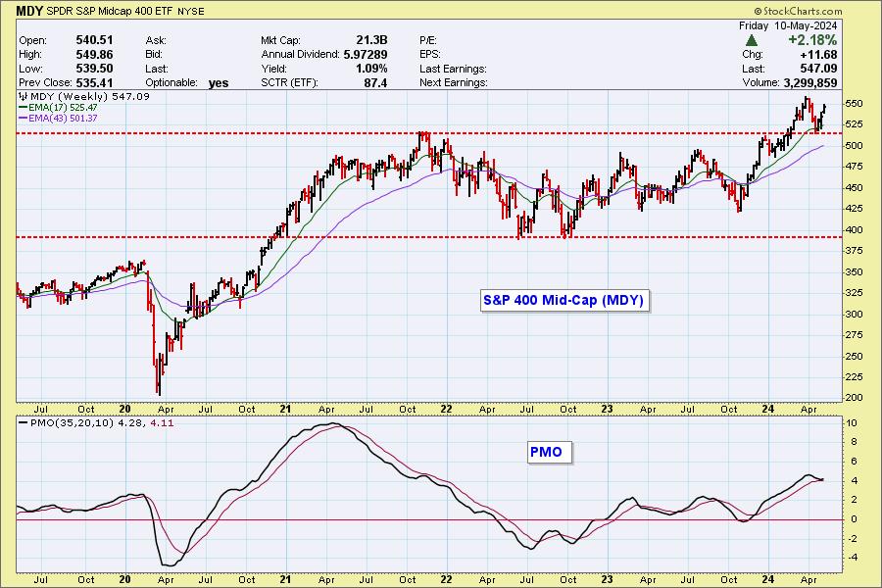Image resolution: width=882 pixels, height=588 pixels.
Task: Click the MDY ticker symbol in header
Action: 29,11
